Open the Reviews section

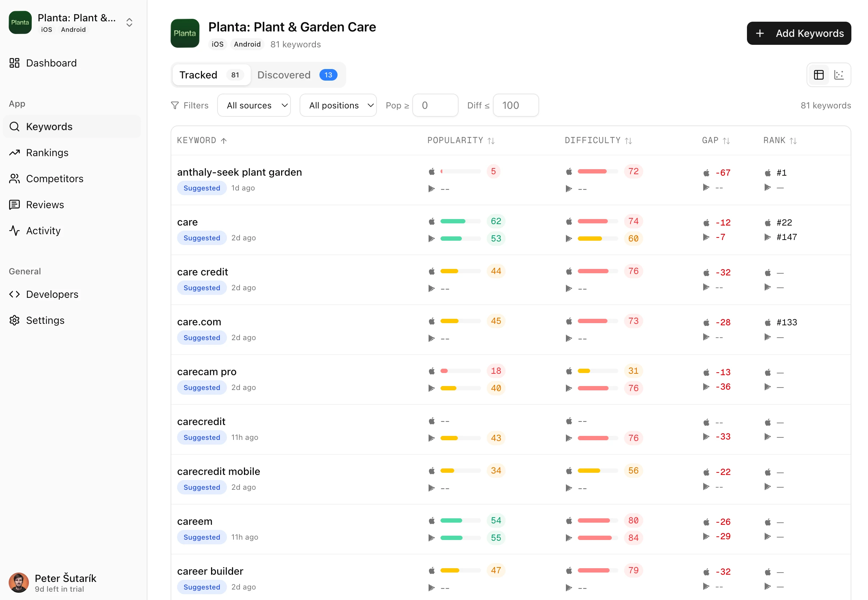point(45,205)
